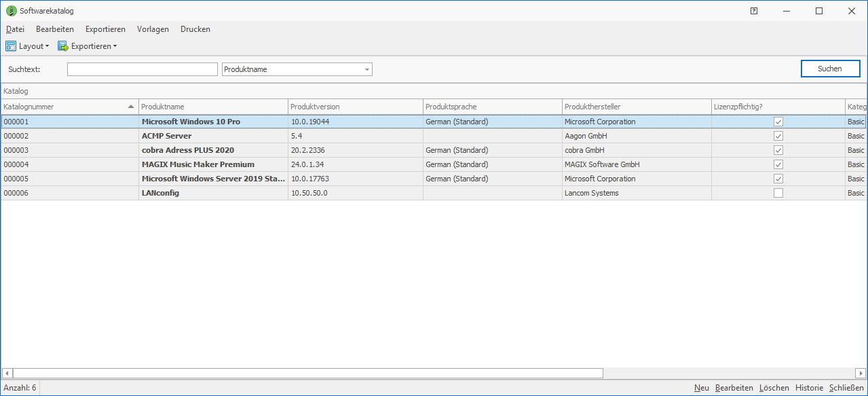Open the Vorlagen menu
This screenshot has height=396, width=868.
(153, 29)
